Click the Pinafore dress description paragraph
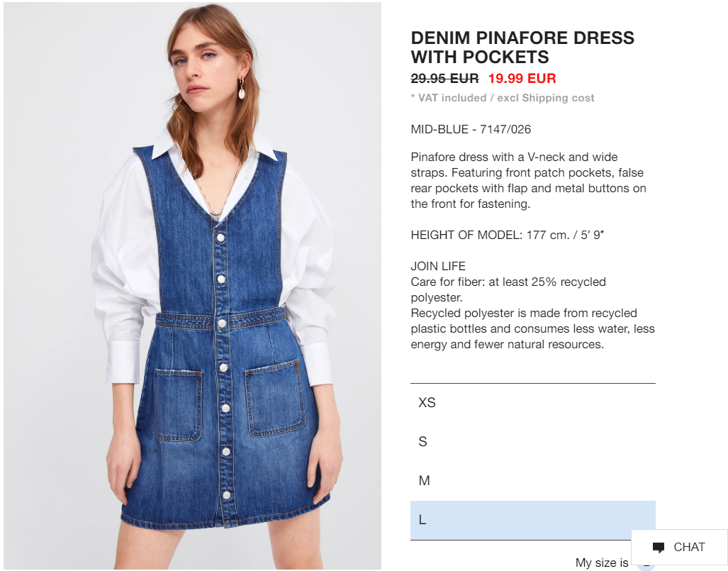 coord(528,180)
